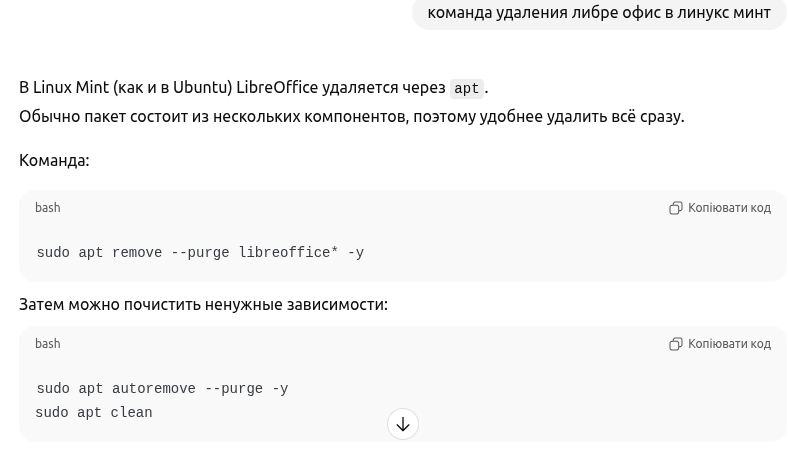The width and height of the screenshot is (788, 449).
Task: Click the line sudo apt autoremove --purge -y
Action: [162, 388]
